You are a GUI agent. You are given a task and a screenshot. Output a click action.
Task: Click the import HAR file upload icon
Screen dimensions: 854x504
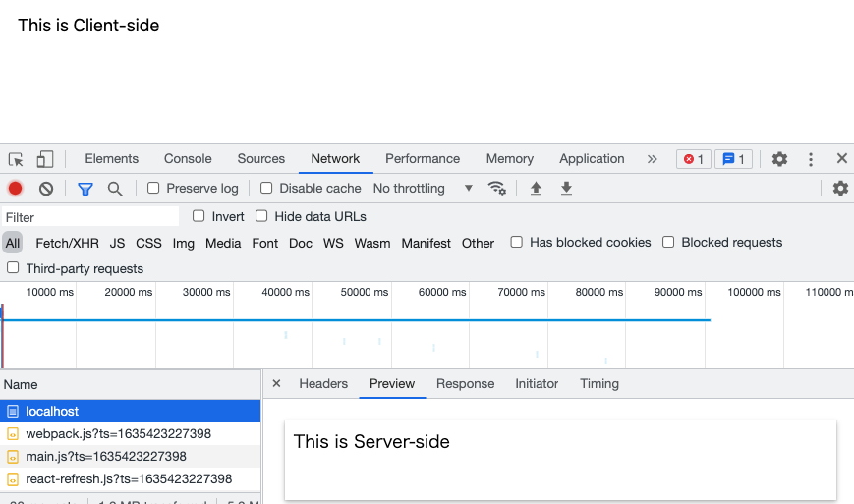pyautogui.click(x=536, y=189)
